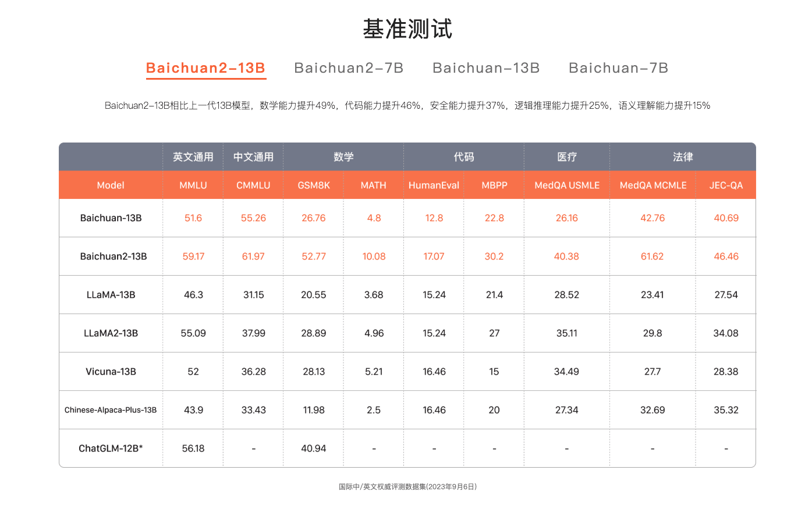This screenshot has height=516, width=812.
Task: Click the LLaMA-13B MMLU score 46.3
Action: [193, 295]
